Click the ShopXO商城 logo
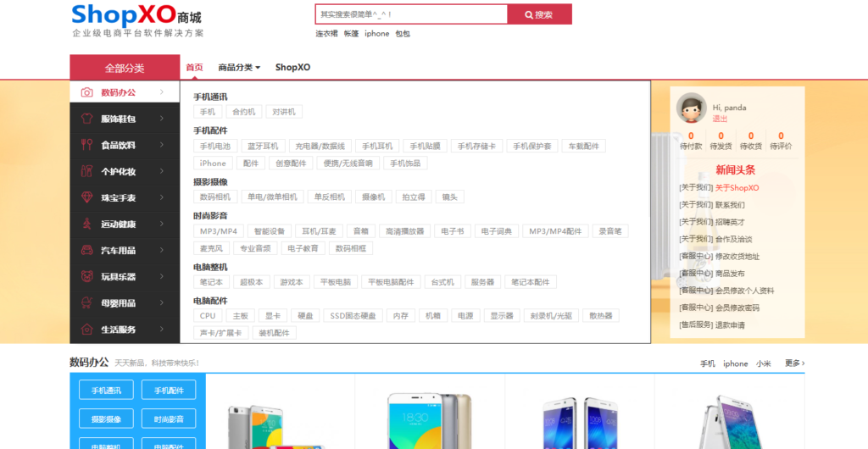868x449 pixels. (137, 20)
